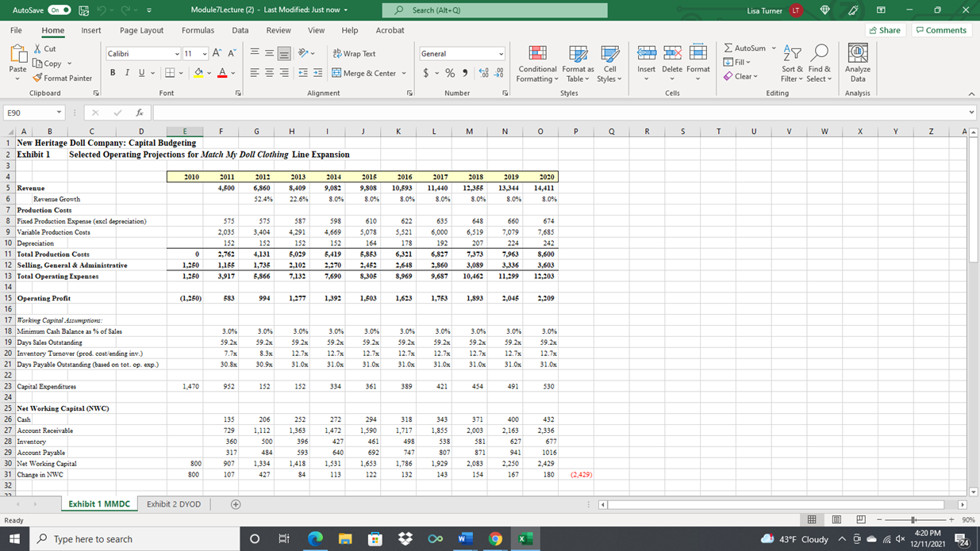Switch to the Data ribbon tab
The width and height of the screenshot is (980, 551).
coord(240,30)
